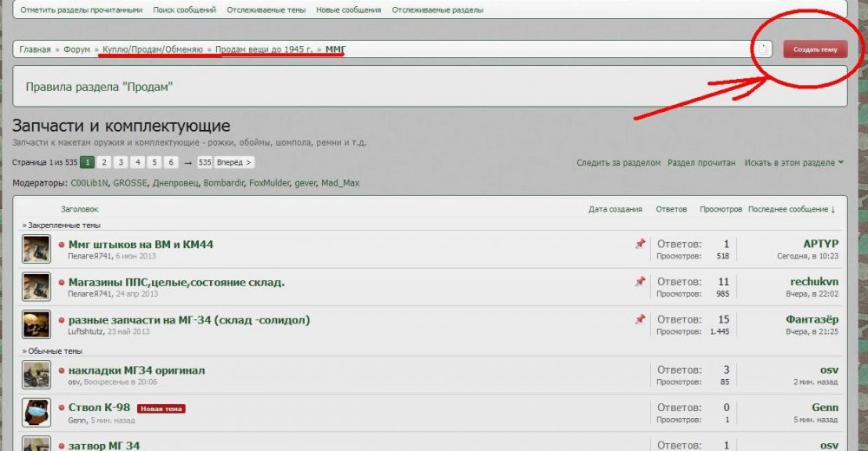Select 'Куплю/Продам/Обменяю' in breadcrumb

(x=153, y=50)
